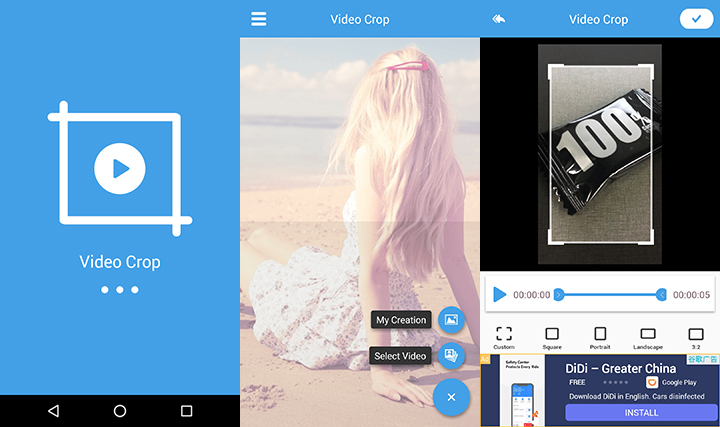Screen dimensions: 720x427
Task: Click the trim end handle on timeline
Action: [661, 295]
